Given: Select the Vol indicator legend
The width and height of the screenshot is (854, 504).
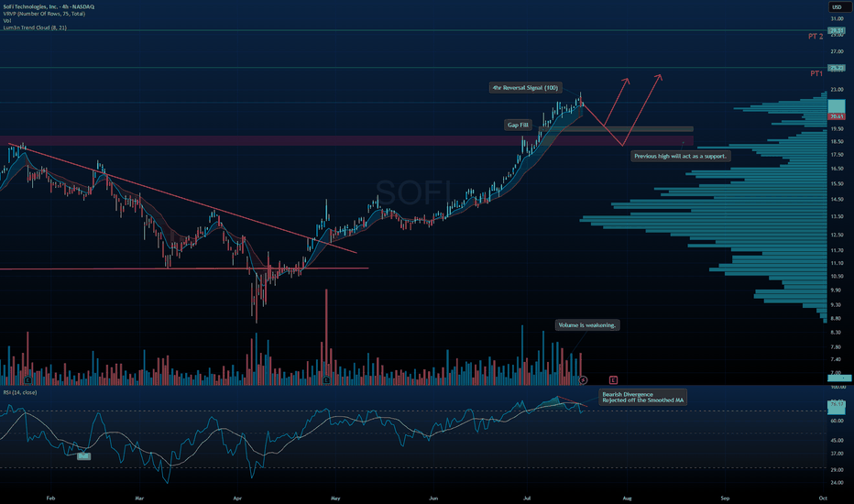Looking at the screenshot, I should coord(7,21).
